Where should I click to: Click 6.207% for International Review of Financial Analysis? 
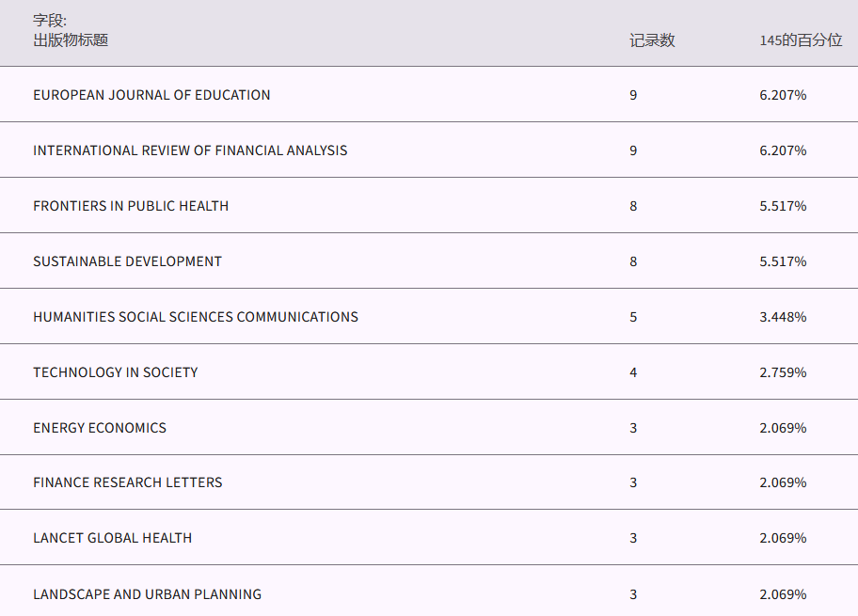pyautogui.click(x=783, y=150)
